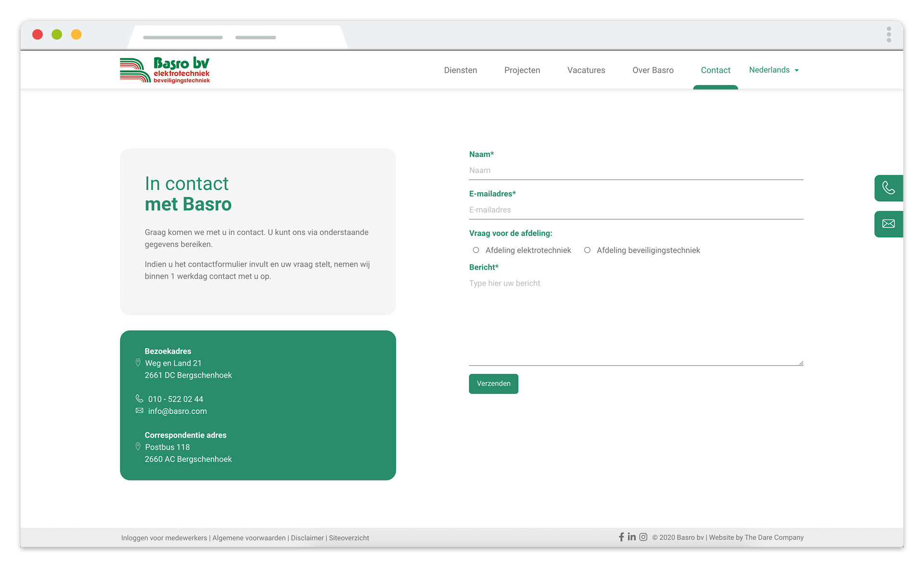Select Afdeling beveiligingstechniek radio button
924x568 pixels.
pyautogui.click(x=587, y=250)
